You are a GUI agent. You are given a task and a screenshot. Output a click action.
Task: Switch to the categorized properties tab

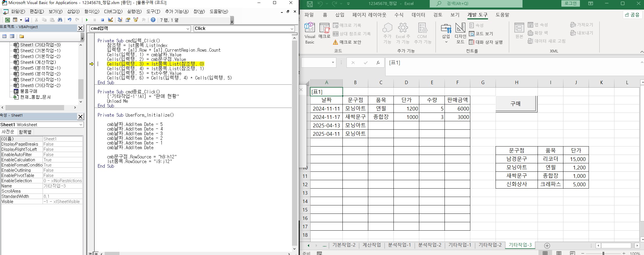click(25, 132)
